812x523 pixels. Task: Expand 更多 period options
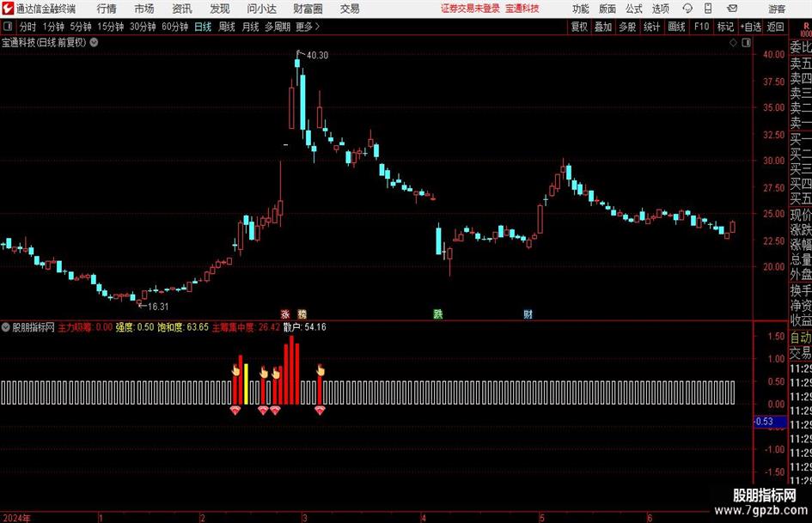click(x=308, y=27)
